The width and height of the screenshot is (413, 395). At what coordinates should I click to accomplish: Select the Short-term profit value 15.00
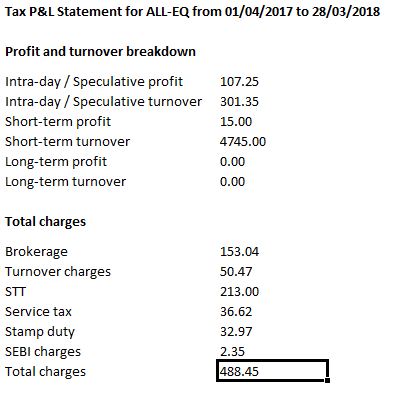point(236,122)
